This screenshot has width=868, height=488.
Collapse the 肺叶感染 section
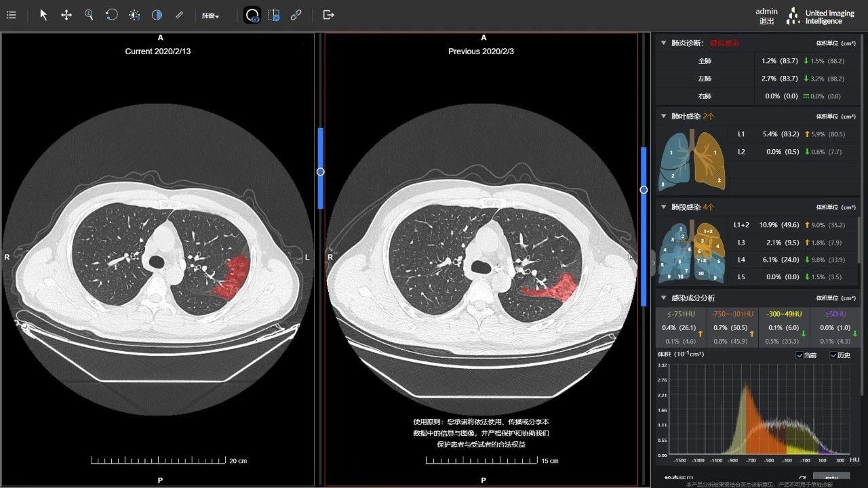[x=664, y=116]
